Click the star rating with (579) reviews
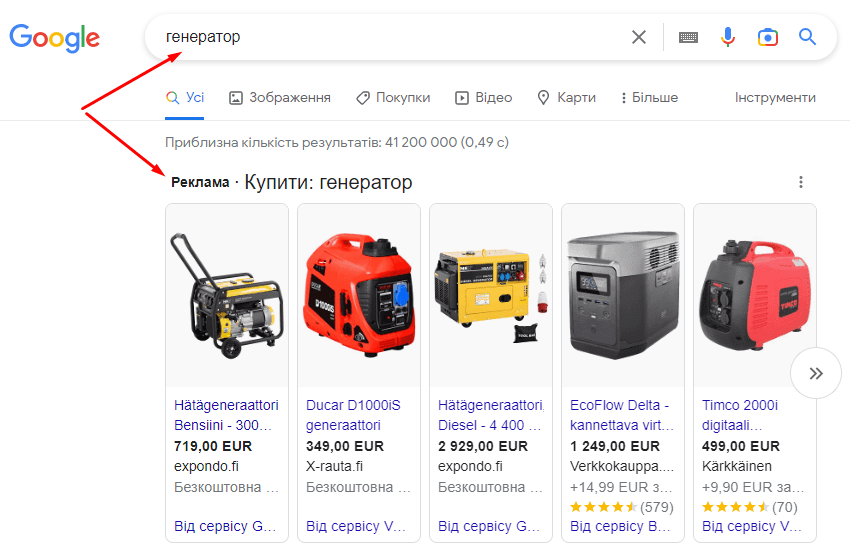This screenshot has width=850, height=552. click(x=622, y=507)
